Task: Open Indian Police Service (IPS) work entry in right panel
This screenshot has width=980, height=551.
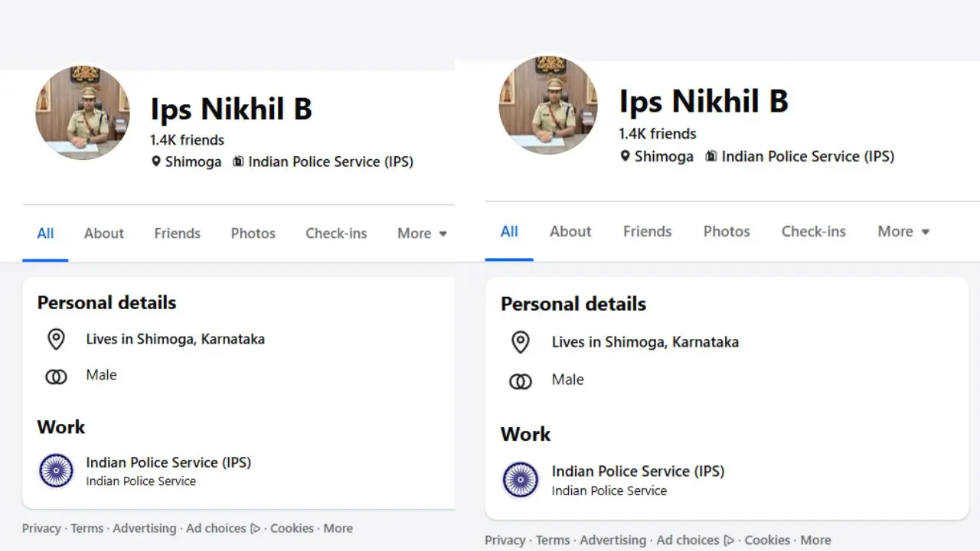Action: (638, 471)
